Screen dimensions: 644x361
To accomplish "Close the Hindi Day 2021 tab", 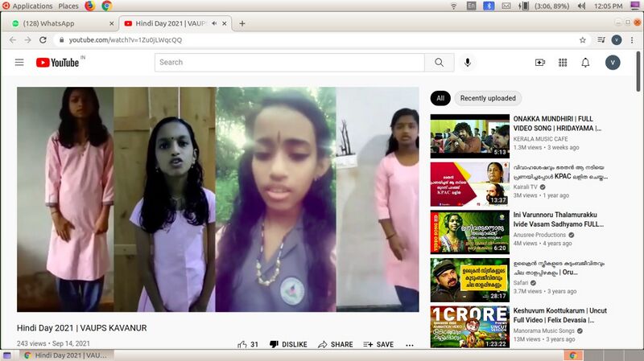I will (x=225, y=23).
